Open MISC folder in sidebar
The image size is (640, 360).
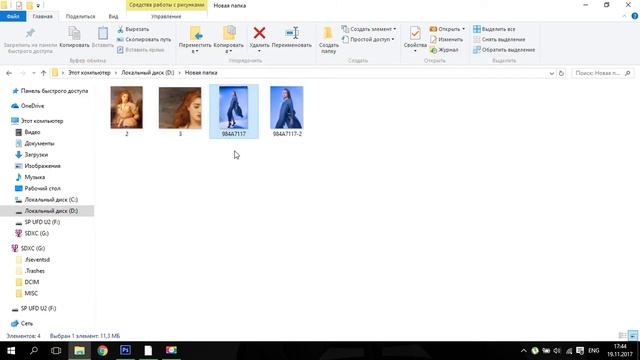tap(27, 293)
